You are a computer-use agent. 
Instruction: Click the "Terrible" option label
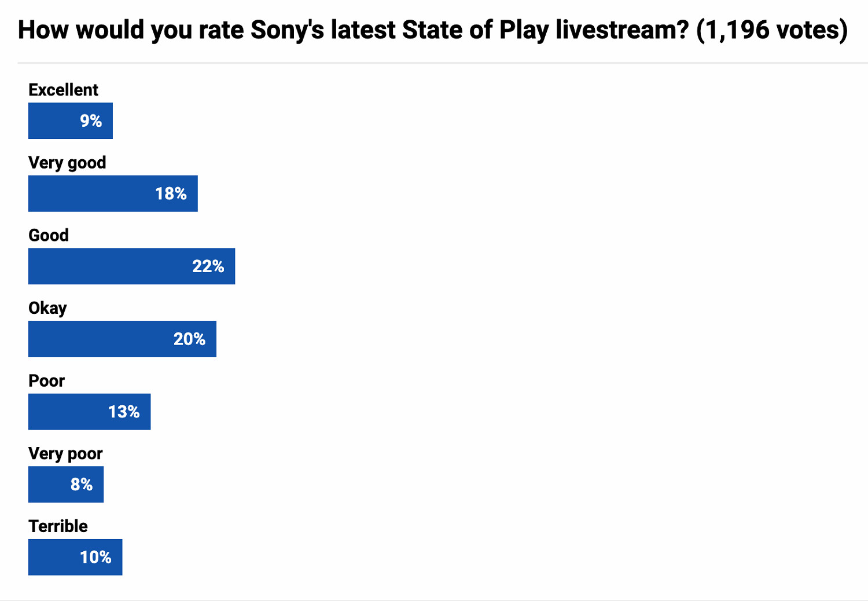(x=58, y=526)
